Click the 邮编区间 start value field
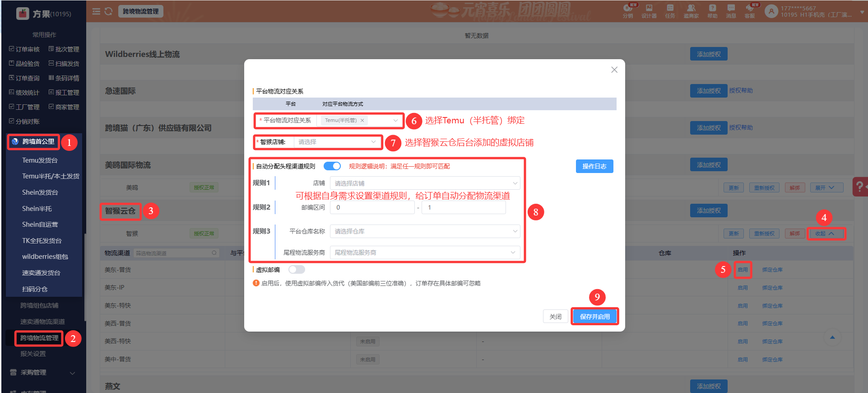The height and width of the screenshot is (393, 868). coord(372,208)
